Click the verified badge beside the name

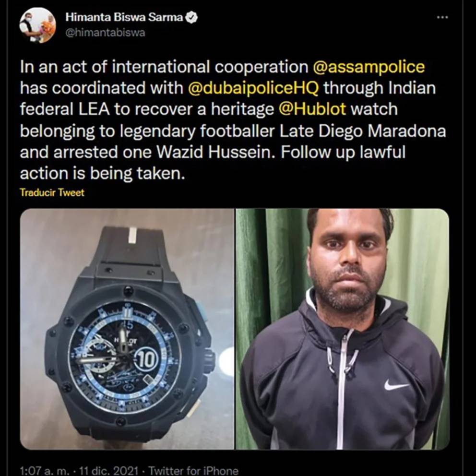(x=192, y=18)
